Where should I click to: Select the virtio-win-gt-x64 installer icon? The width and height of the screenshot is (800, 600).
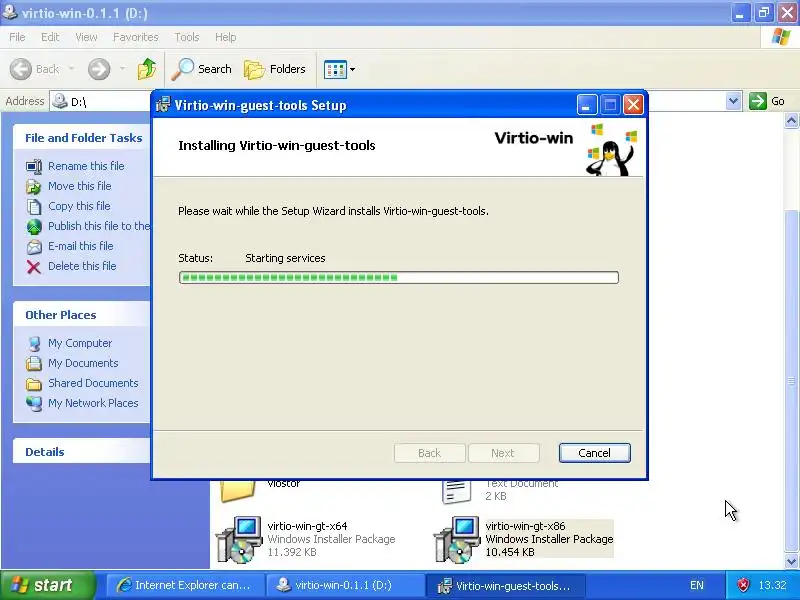coord(239,539)
